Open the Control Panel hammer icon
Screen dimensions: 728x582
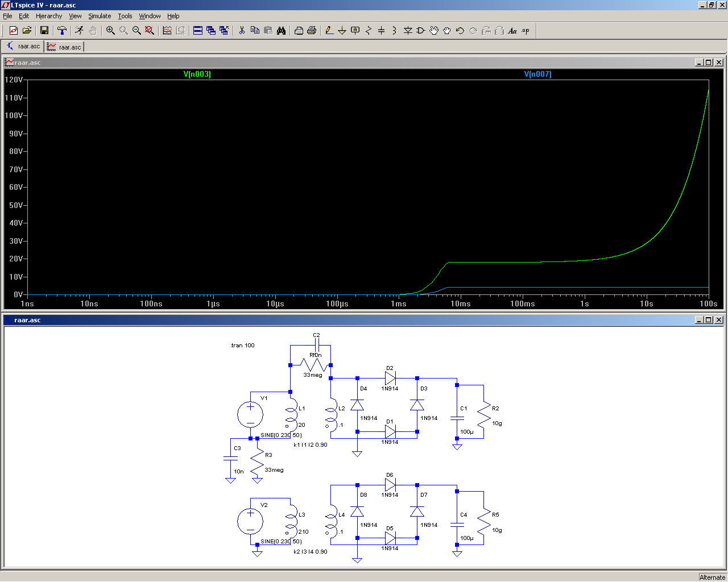(x=62, y=31)
